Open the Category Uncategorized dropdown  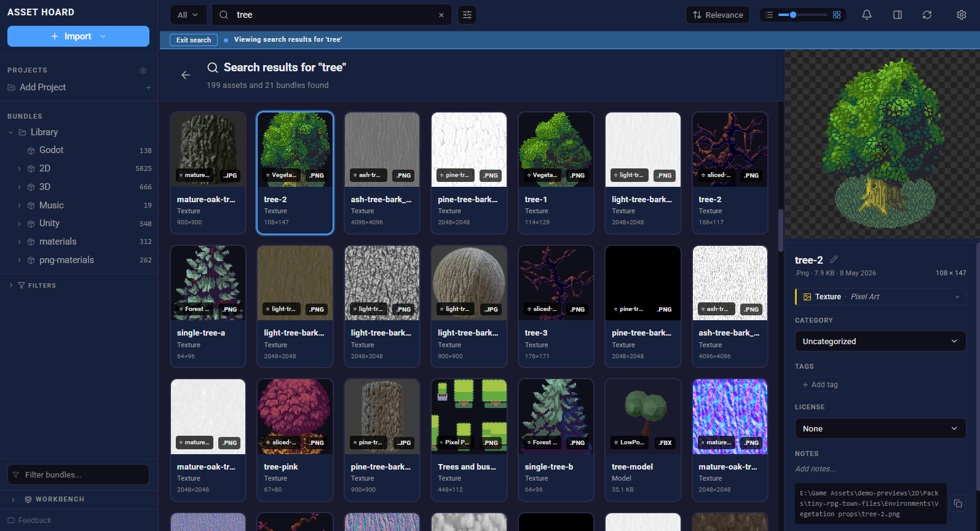(880, 341)
